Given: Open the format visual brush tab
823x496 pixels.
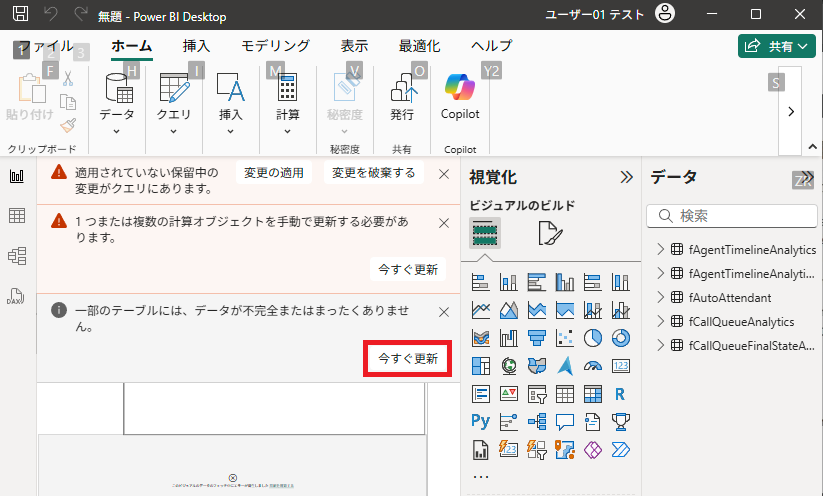Looking at the screenshot, I should click(550, 233).
